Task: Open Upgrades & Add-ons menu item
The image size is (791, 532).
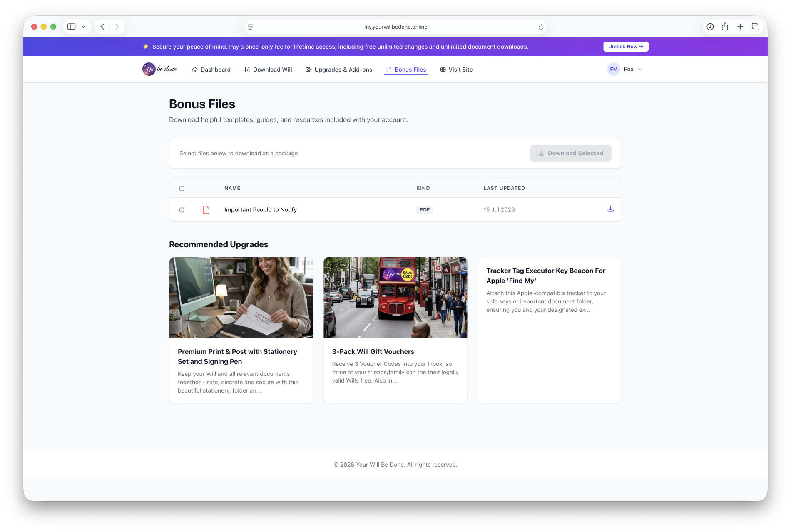Action: [x=339, y=70]
